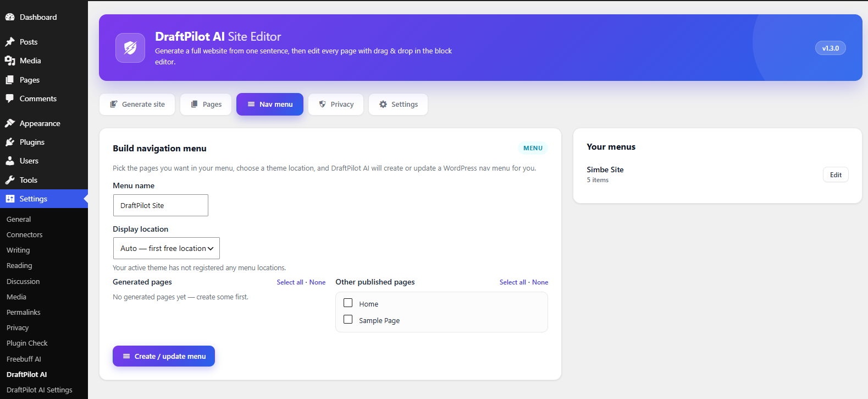Image resolution: width=868 pixels, height=399 pixels.
Task: Open Connectors settings submenu
Action: coord(24,234)
